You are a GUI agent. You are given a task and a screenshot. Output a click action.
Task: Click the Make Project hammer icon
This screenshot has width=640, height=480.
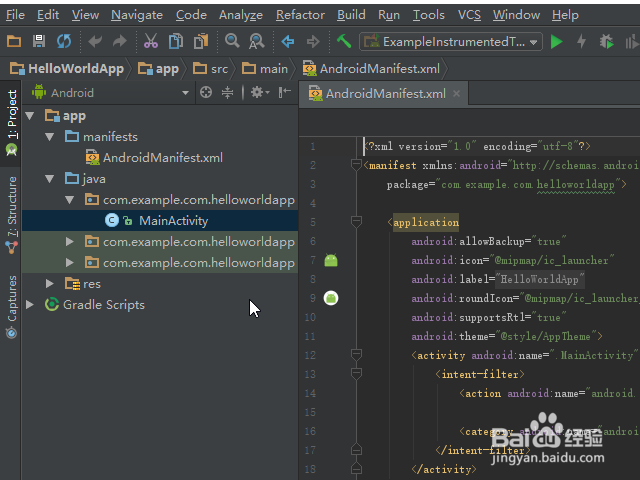(x=344, y=41)
